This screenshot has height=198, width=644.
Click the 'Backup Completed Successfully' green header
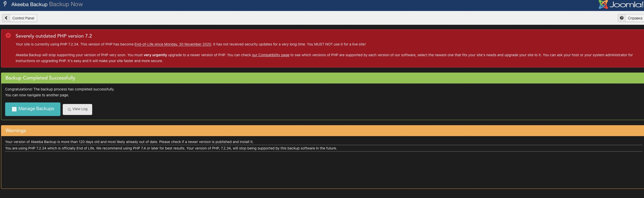[40, 78]
